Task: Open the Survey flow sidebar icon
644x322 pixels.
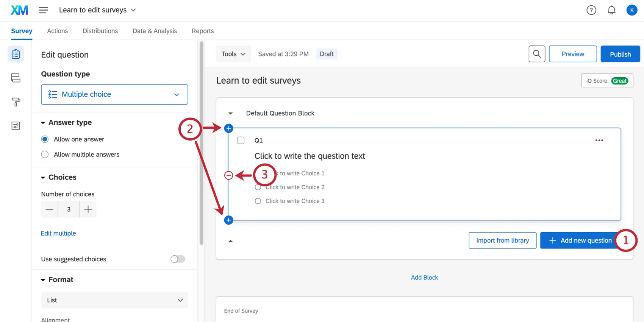Action: coord(16,78)
